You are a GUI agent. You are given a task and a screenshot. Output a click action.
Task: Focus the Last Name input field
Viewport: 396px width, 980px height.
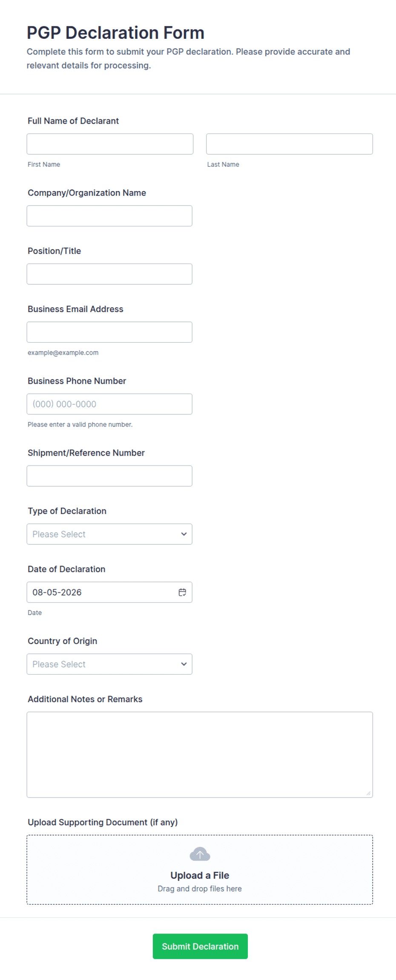pos(290,144)
